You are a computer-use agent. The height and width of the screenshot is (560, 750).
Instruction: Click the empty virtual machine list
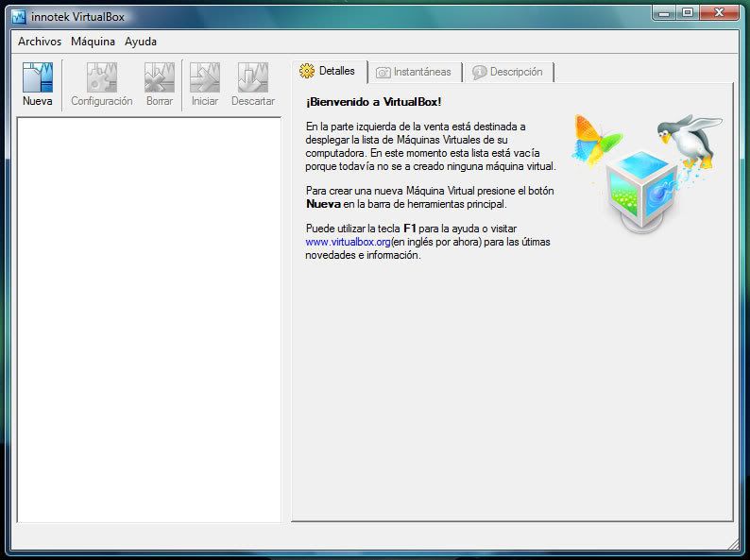[x=148, y=319]
